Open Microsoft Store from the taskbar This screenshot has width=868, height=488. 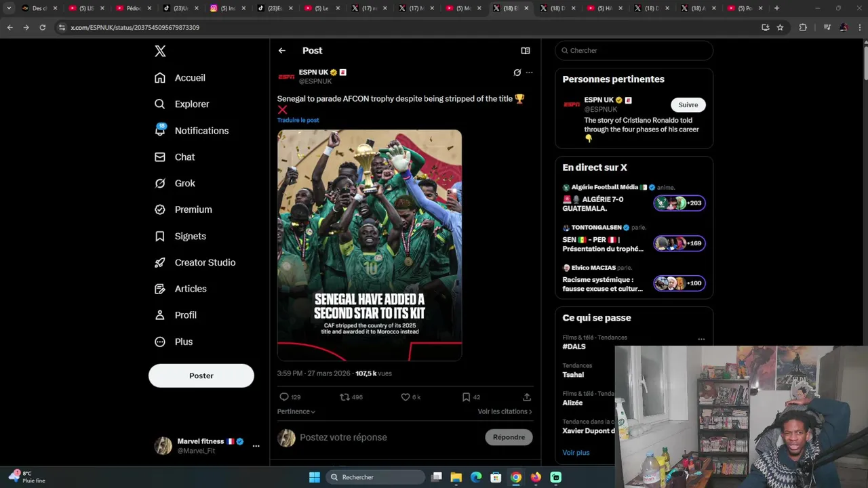pos(496,477)
